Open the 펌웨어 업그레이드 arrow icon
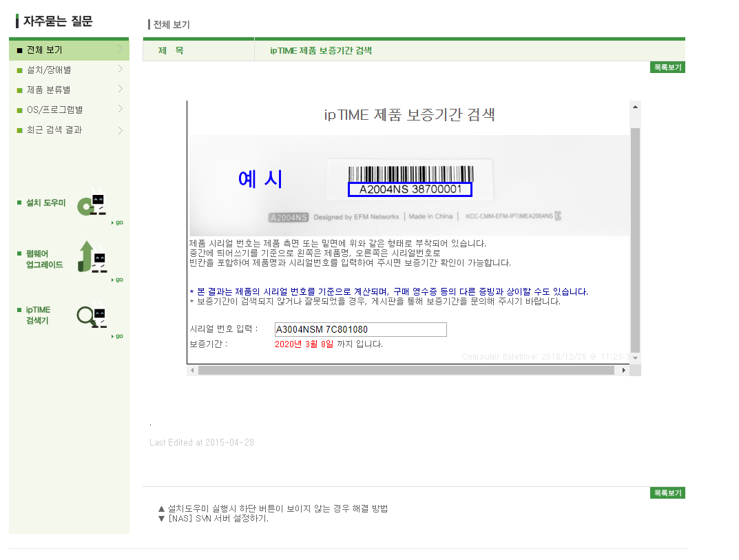Image resolution: width=739 pixels, height=560 pixels. [x=92, y=258]
